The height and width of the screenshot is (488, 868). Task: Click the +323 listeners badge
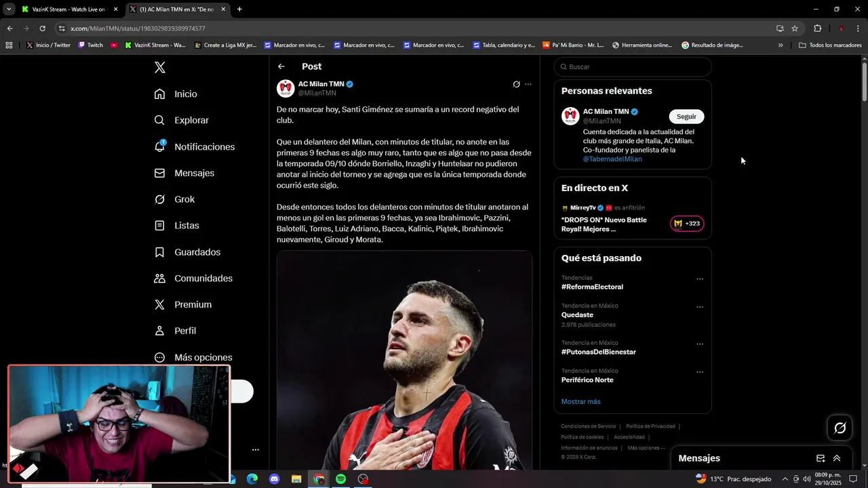687,224
